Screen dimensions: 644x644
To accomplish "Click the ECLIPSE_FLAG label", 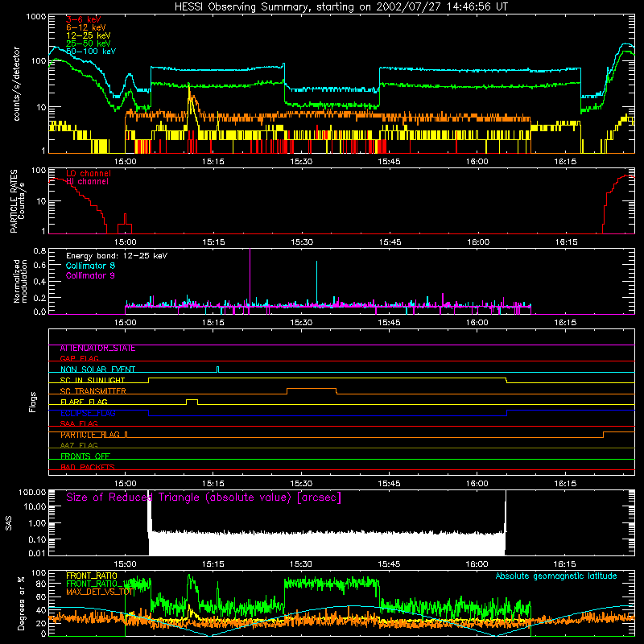I will (88, 413).
